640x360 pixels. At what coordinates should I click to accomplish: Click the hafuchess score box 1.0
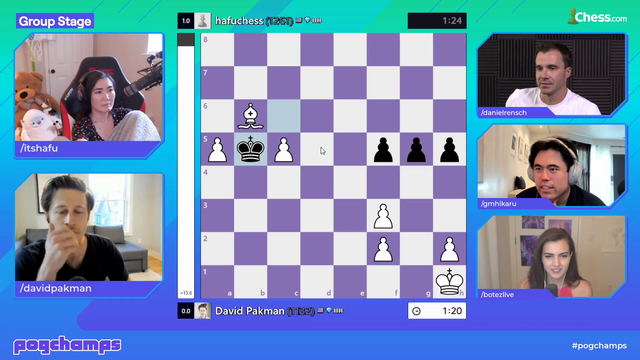point(186,21)
